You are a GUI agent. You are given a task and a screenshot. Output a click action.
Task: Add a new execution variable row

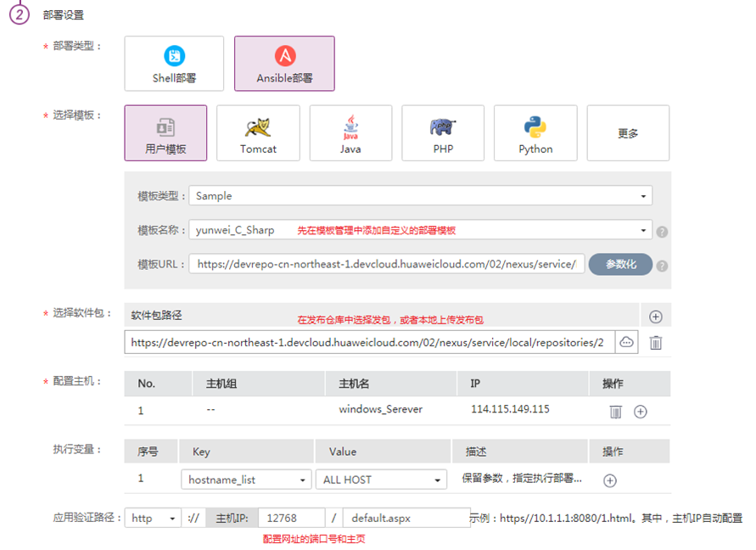[608, 480]
